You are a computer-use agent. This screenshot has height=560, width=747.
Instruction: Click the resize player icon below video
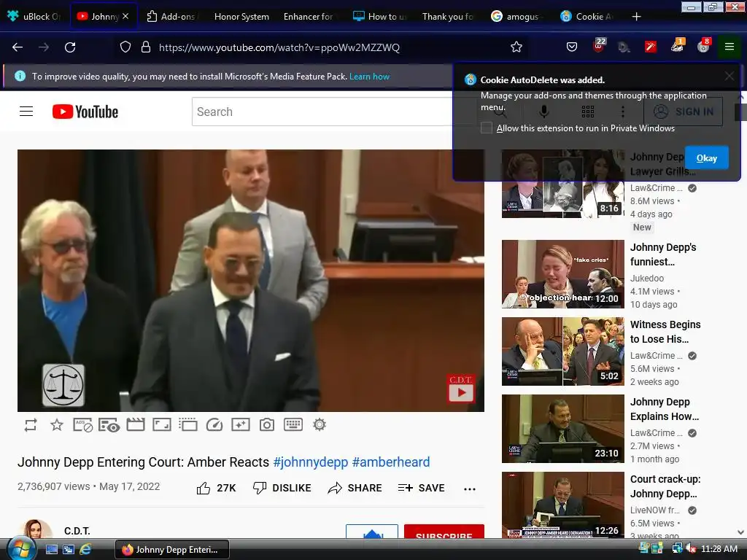coord(161,425)
